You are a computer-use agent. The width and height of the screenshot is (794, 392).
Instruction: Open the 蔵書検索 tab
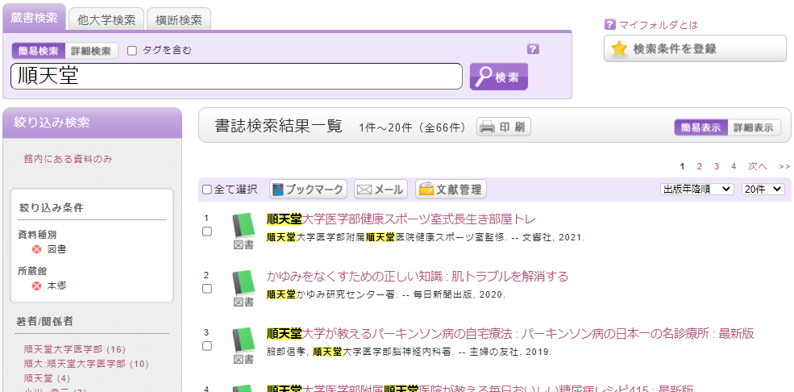pos(34,18)
